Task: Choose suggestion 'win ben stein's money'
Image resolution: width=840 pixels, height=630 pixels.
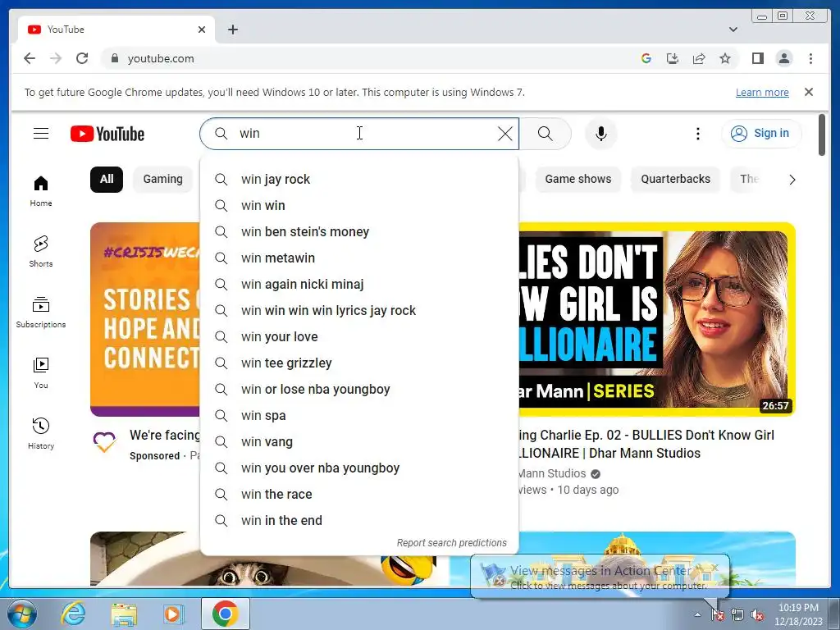Action: [359, 232]
